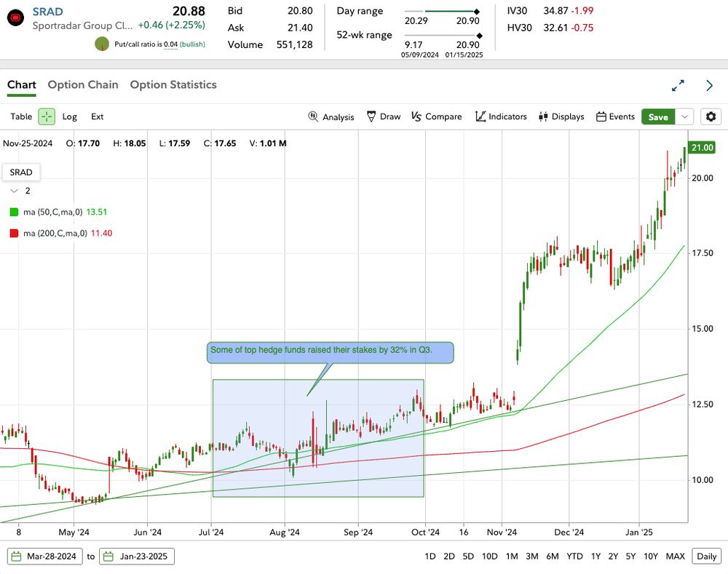Click the SRAD ticker link in header
This screenshot has height=574, width=728.
(x=48, y=12)
